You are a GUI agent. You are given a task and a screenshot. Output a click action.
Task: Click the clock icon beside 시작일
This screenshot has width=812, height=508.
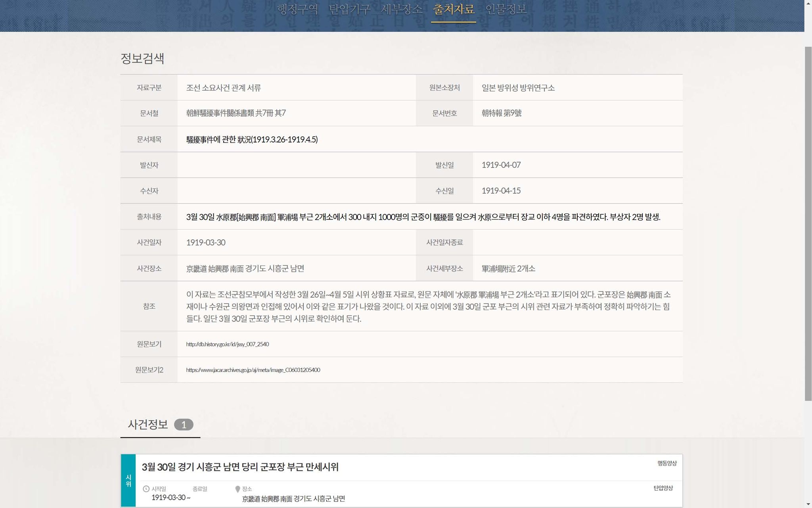pyautogui.click(x=146, y=489)
